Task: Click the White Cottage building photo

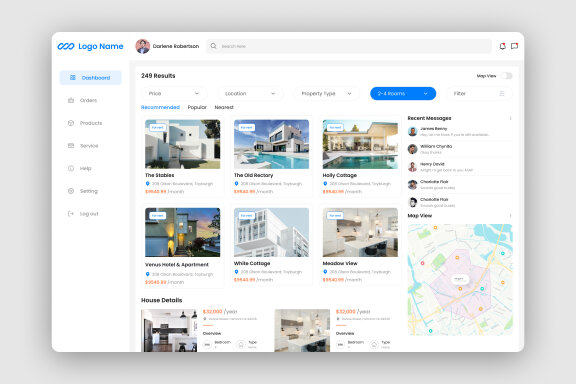Action: coord(271,232)
